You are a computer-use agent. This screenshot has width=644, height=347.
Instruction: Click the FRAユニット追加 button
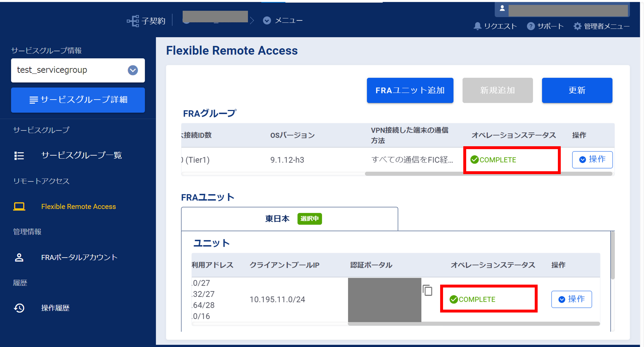pos(410,90)
